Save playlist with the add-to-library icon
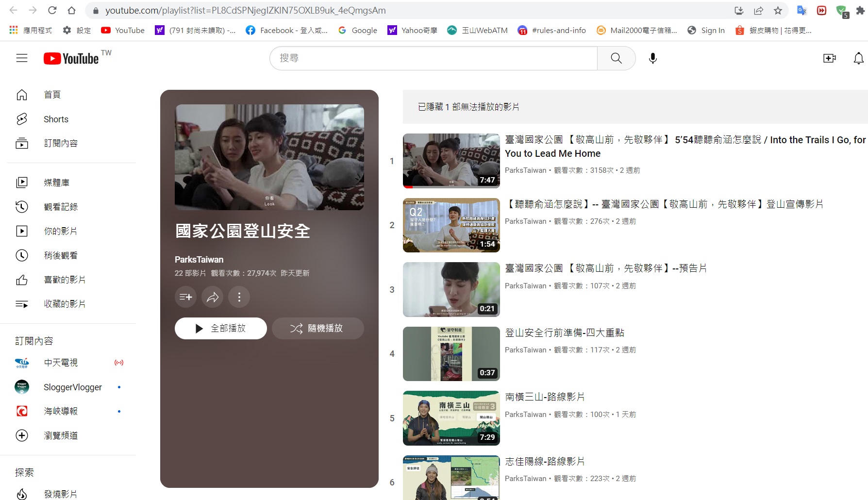868x500 pixels. [x=185, y=297]
